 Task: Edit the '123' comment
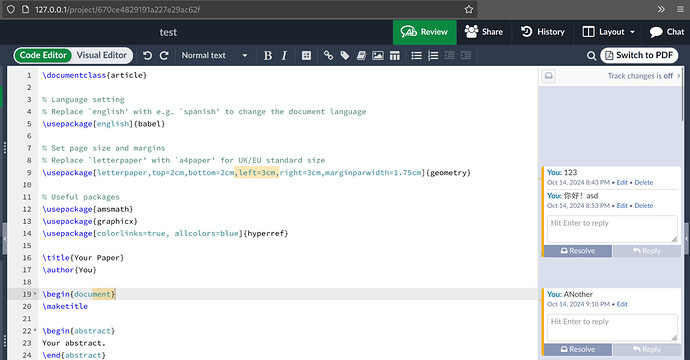(x=622, y=182)
